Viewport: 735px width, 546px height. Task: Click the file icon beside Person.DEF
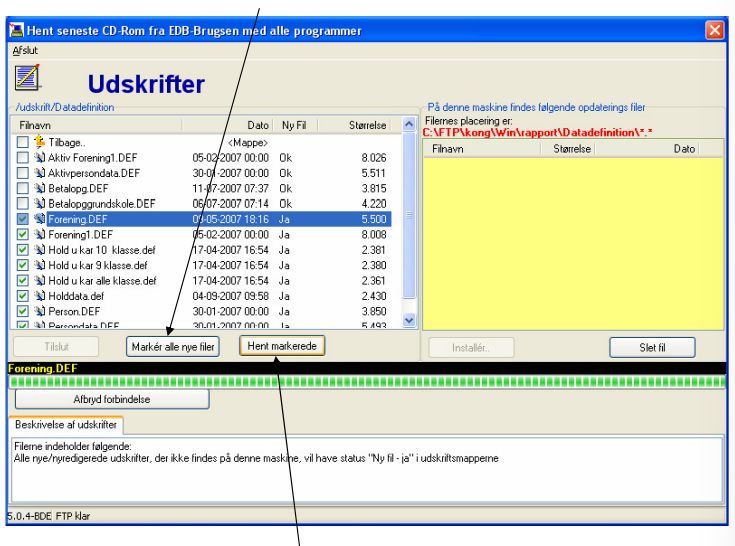click(x=40, y=311)
